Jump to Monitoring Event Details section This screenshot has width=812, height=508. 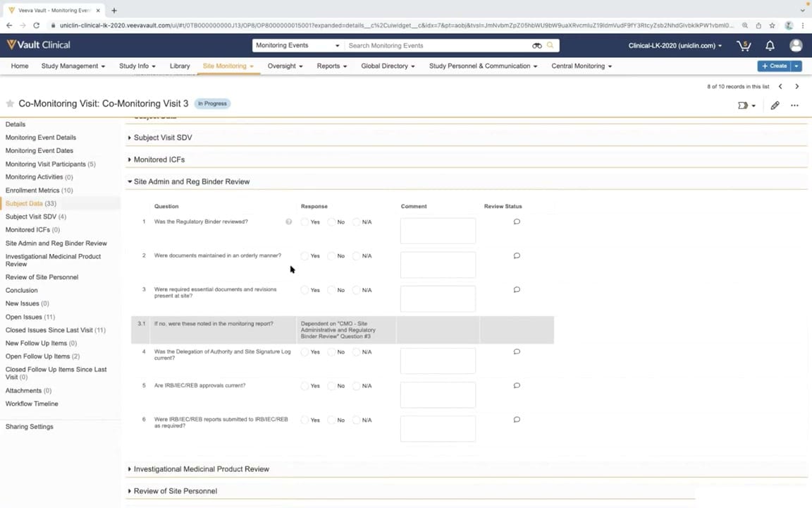(x=40, y=138)
